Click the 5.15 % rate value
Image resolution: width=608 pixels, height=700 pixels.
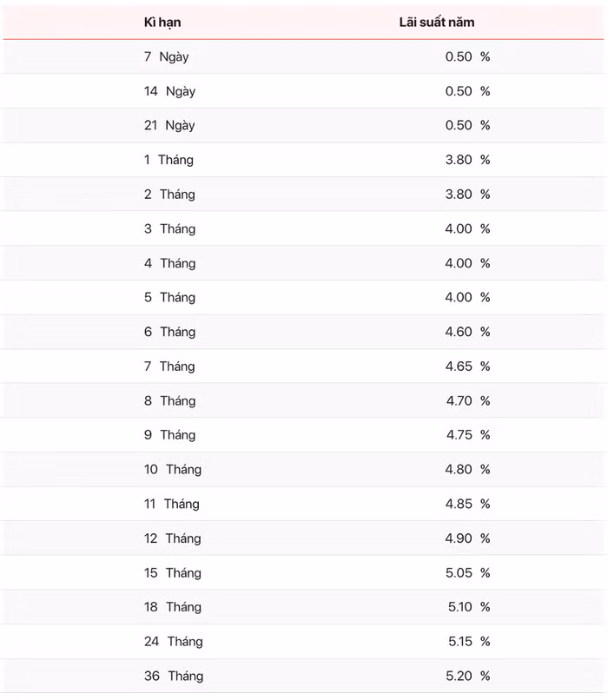(x=469, y=641)
